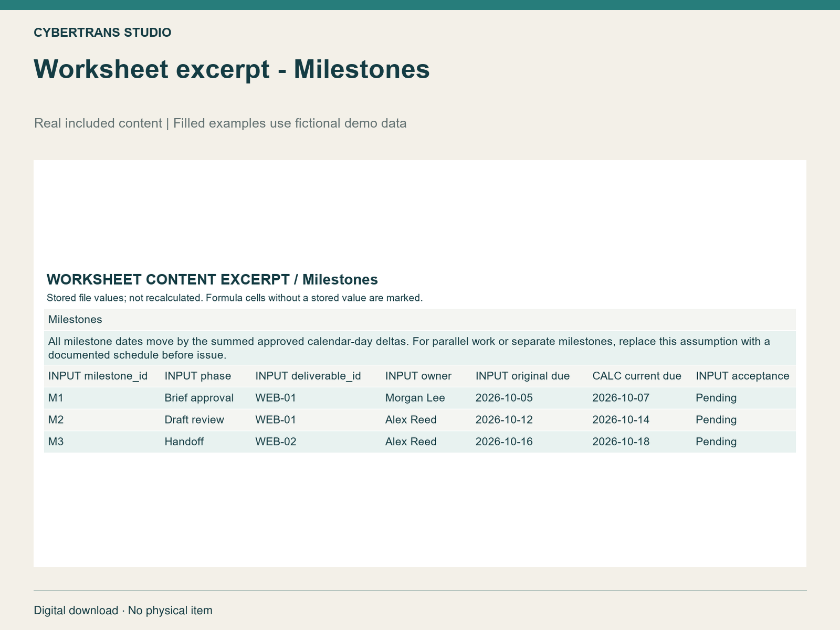Select the 'Worksheet excerpt - Milestones' title
Viewport: 840px width, 630px height.
(x=232, y=69)
